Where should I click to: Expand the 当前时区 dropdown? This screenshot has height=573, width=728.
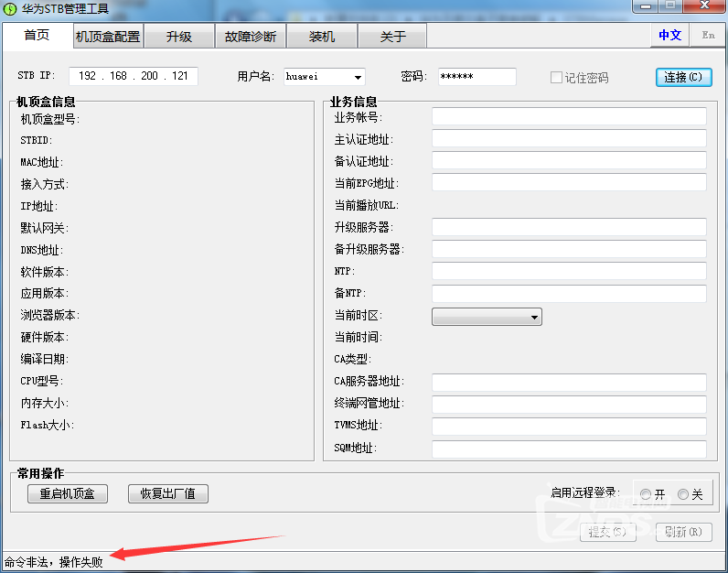click(x=487, y=317)
